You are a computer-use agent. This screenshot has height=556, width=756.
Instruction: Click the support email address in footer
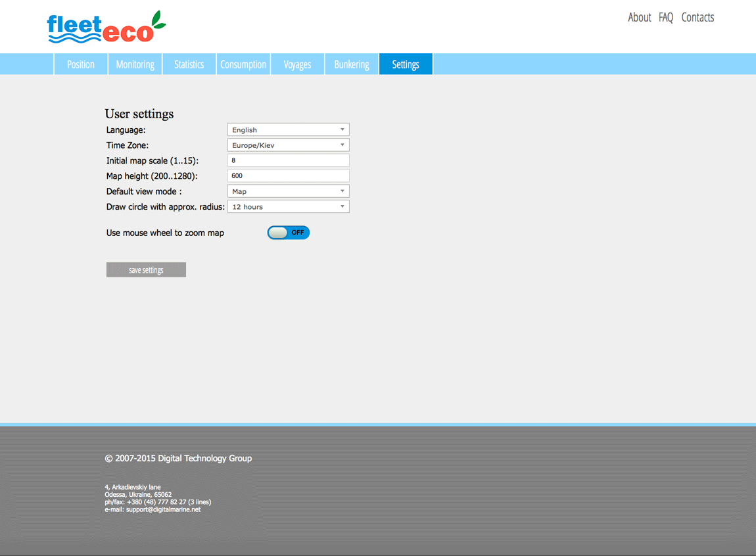[x=163, y=509]
